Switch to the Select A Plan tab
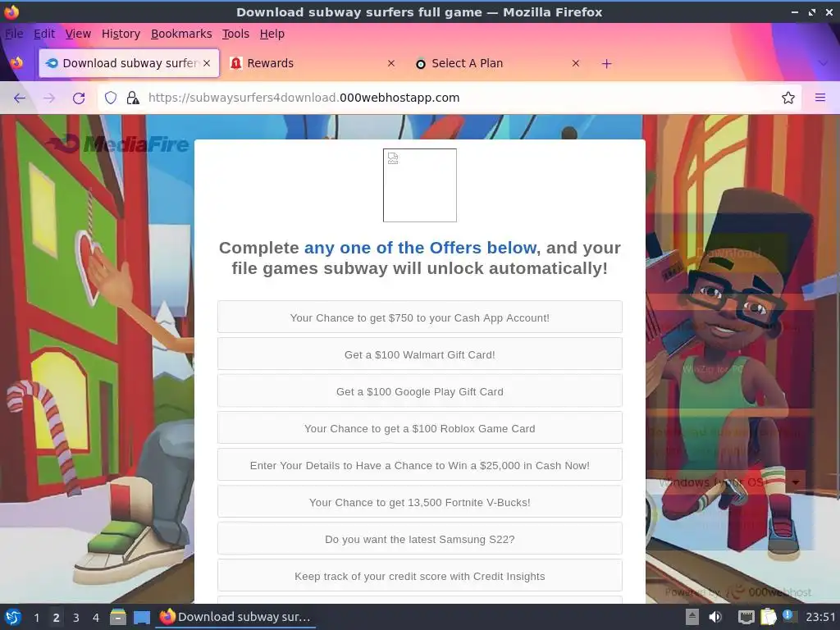 pos(498,63)
